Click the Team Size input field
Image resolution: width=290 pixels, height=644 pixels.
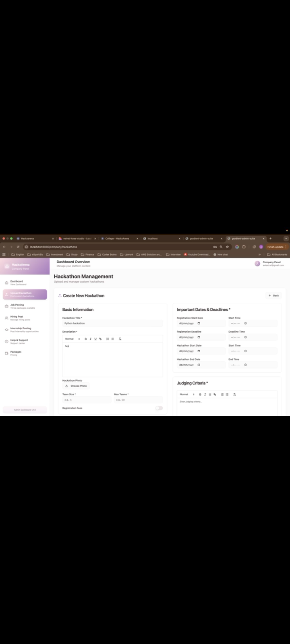[87, 400]
